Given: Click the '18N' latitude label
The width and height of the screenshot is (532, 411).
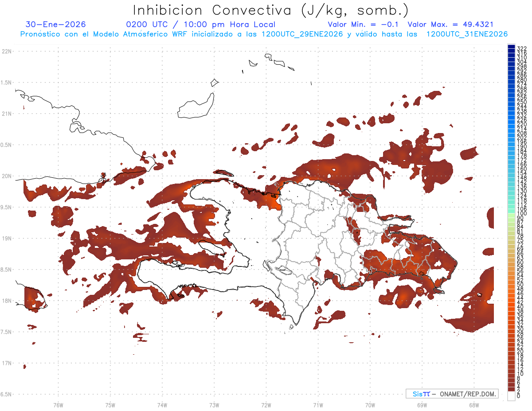Looking at the screenshot, I should 7,301.
